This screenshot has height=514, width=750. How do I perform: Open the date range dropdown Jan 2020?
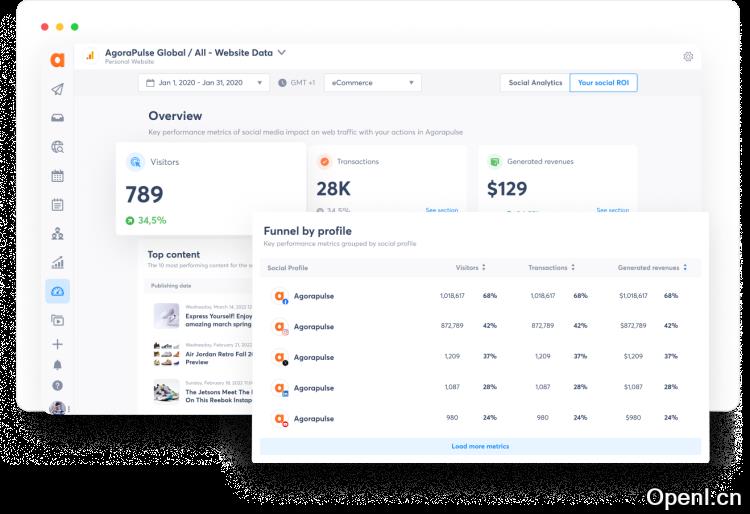click(205, 83)
